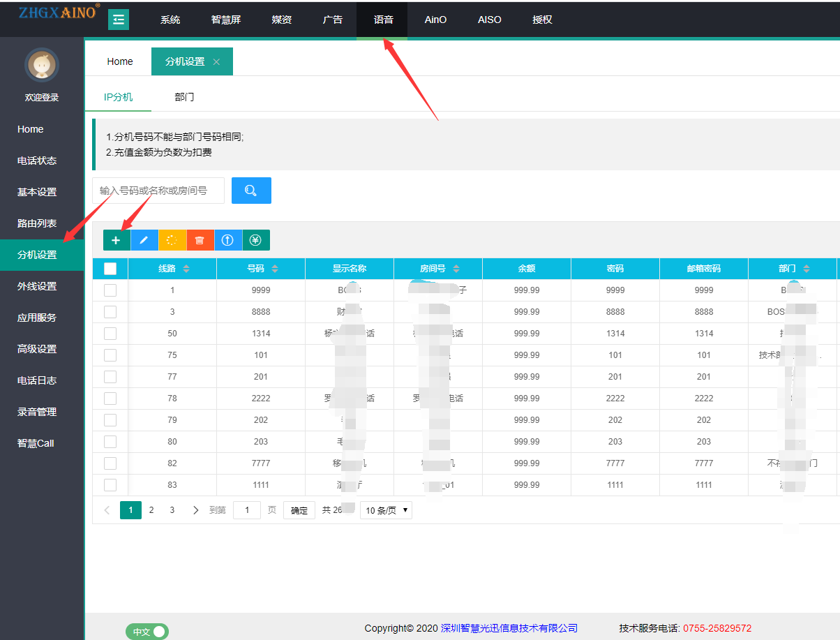The image size is (840, 640).
Task: Click the yen recharge icon
Action: tap(256, 240)
